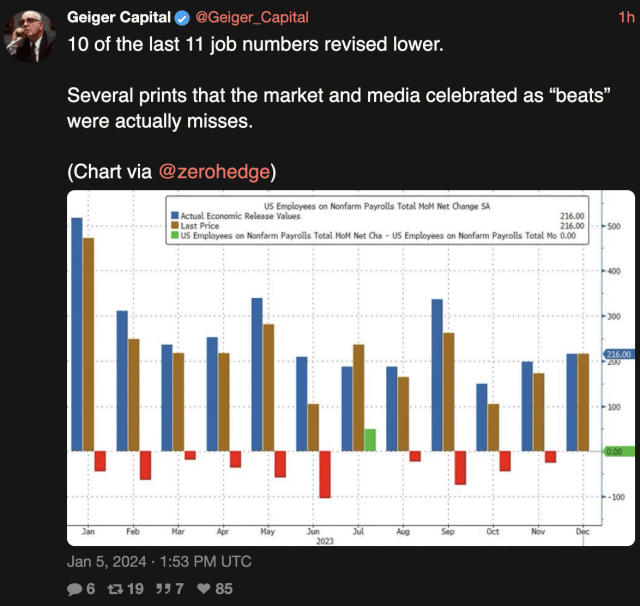
Task: Click the green legend swatch in chart
Action: click(175, 235)
